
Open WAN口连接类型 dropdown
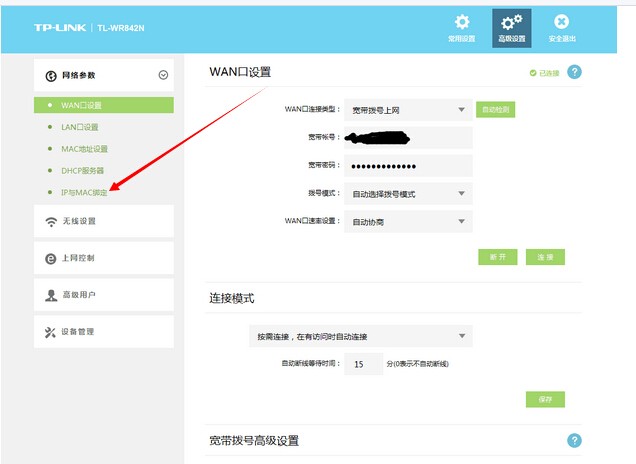pyautogui.click(x=408, y=110)
